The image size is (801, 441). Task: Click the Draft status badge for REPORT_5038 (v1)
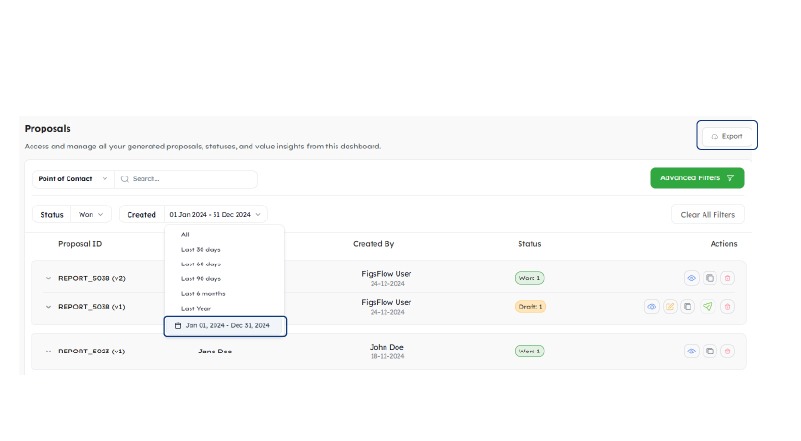[x=530, y=307]
